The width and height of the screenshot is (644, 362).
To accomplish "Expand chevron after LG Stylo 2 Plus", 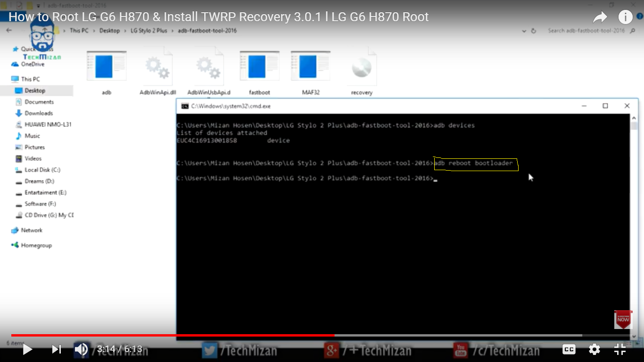I will pos(173,31).
